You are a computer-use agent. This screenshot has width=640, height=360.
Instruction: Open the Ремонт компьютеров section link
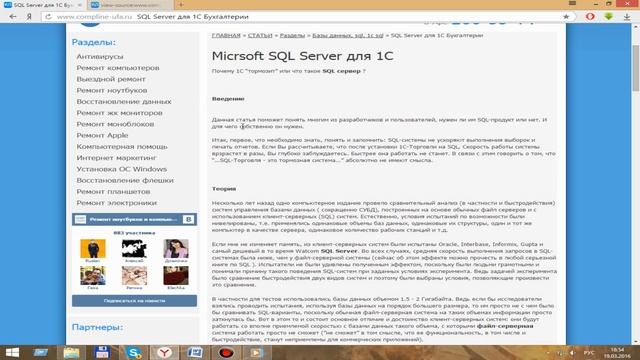pos(118,68)
